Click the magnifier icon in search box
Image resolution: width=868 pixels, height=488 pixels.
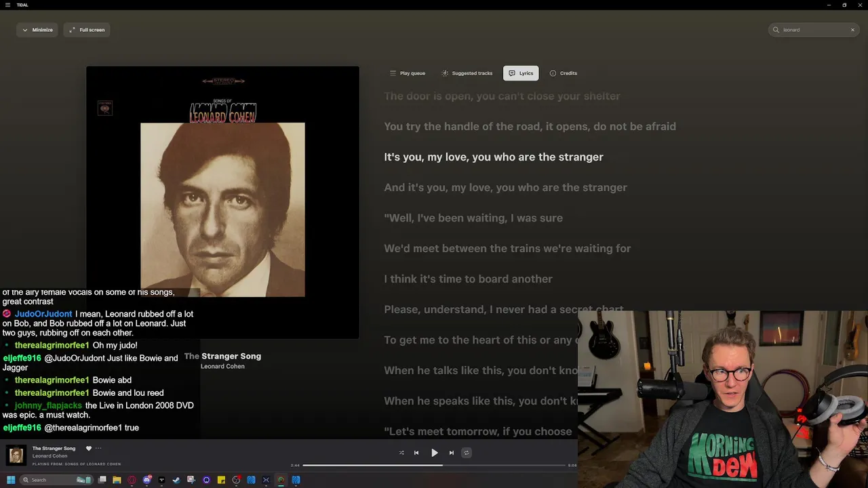(776, 30)
